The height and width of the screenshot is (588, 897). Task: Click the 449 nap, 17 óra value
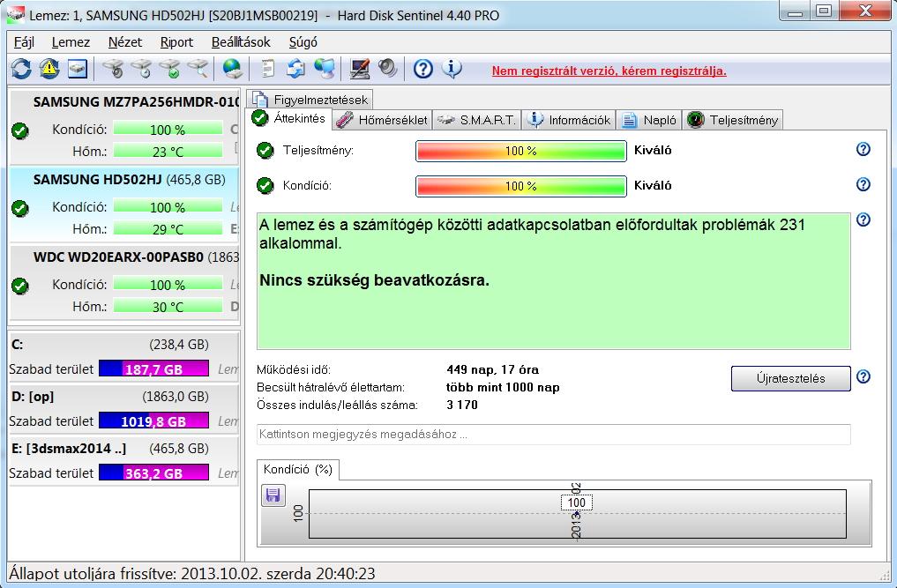(x=492, y=369)
